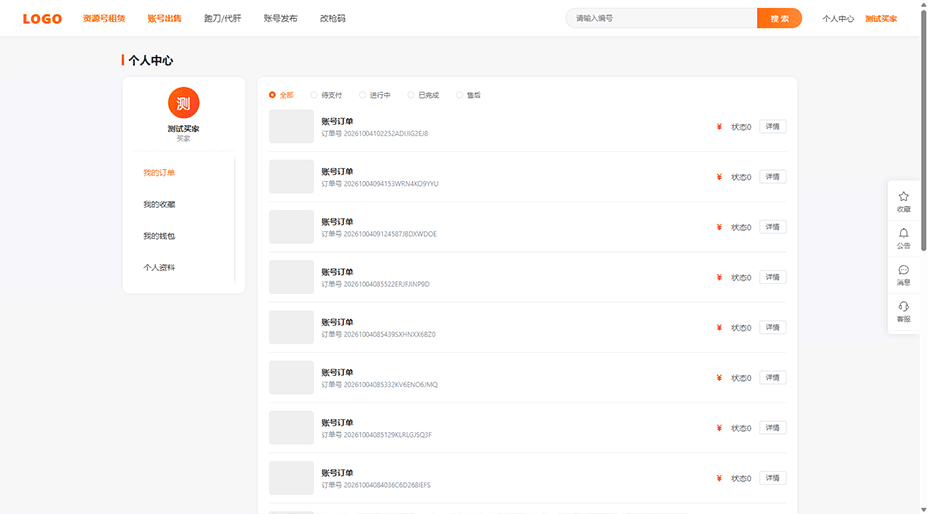
Task: Open 详情 for order 2026100409124587
Action: [773, 227]
